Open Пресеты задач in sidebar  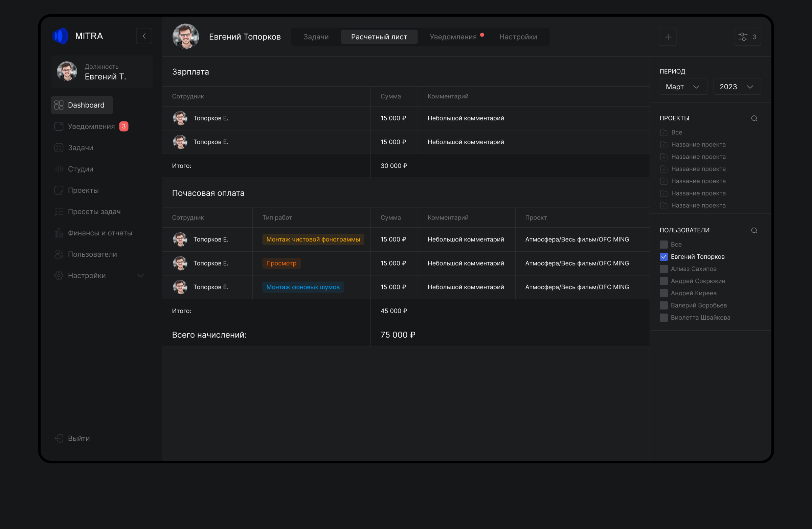pos(94,212)
